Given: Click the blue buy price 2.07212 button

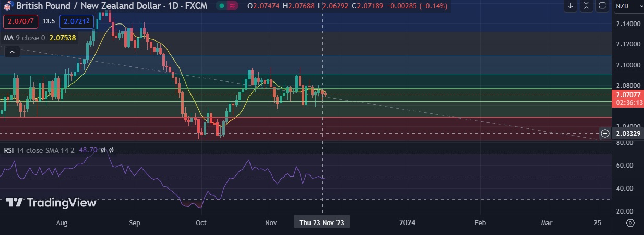Looking at the screenshot, I should (77, 22).
